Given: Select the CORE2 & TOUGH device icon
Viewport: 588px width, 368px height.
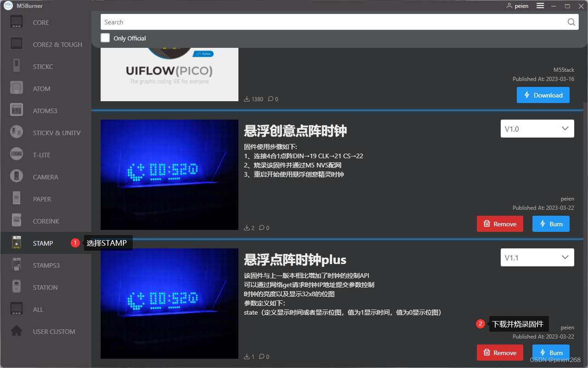Looking at the screenshot, I should coord(17,44).
